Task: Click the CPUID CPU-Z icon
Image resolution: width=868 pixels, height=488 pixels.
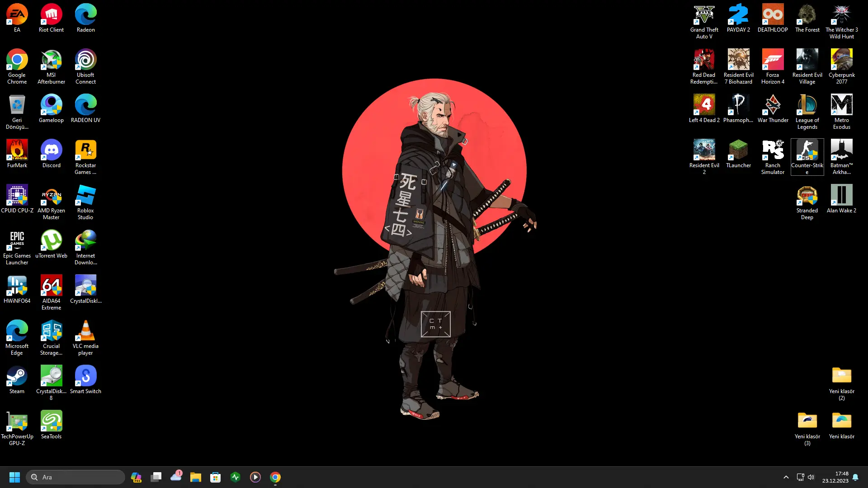Action: pos(17,199)
